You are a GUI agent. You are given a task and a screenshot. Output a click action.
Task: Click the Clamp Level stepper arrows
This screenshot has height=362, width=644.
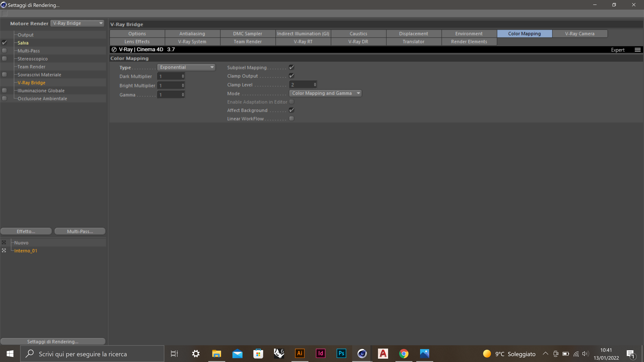[x=315, y=85]
